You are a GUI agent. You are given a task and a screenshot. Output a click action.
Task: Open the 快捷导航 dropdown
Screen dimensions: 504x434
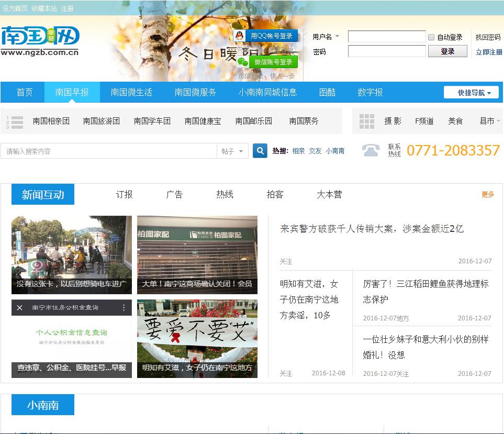coord(471,93)
